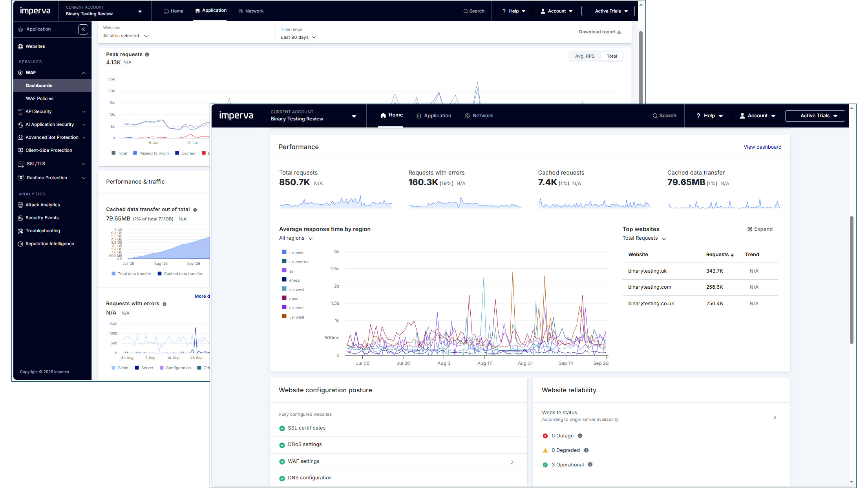Click the ca-west legend color swatch

284,289
